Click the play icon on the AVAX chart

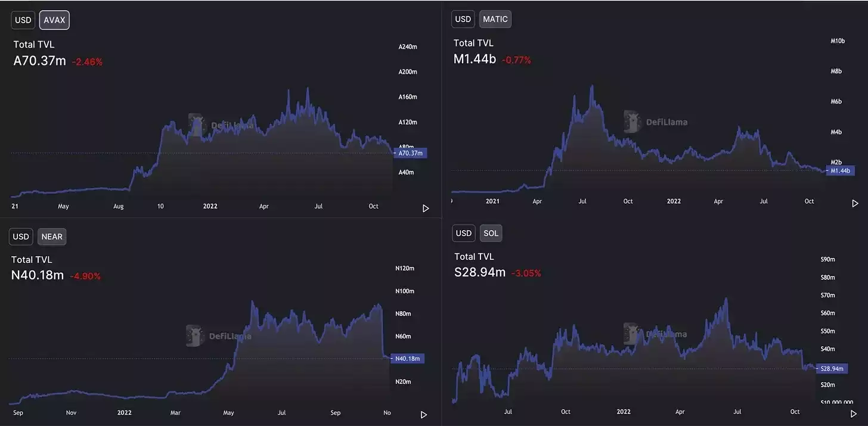pyautogui.click(x=426, y=209)
